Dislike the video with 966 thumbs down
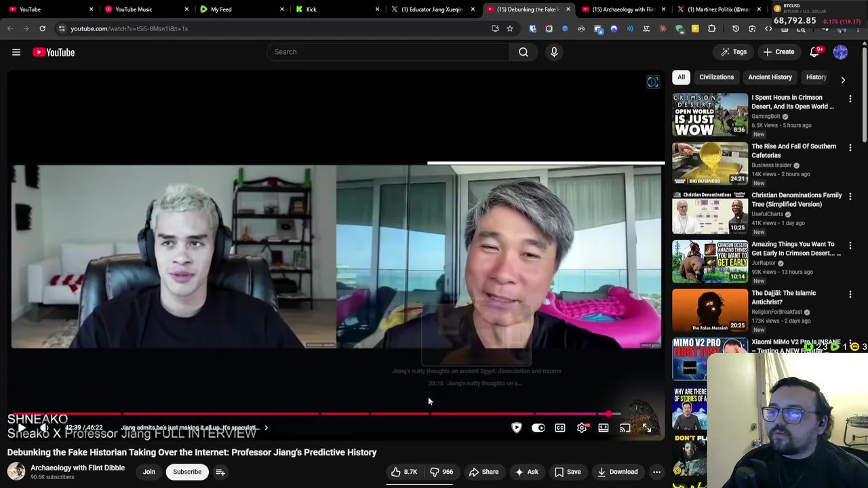Image resolution: width=868 pixels, height=488 pixels. [441, 472]
